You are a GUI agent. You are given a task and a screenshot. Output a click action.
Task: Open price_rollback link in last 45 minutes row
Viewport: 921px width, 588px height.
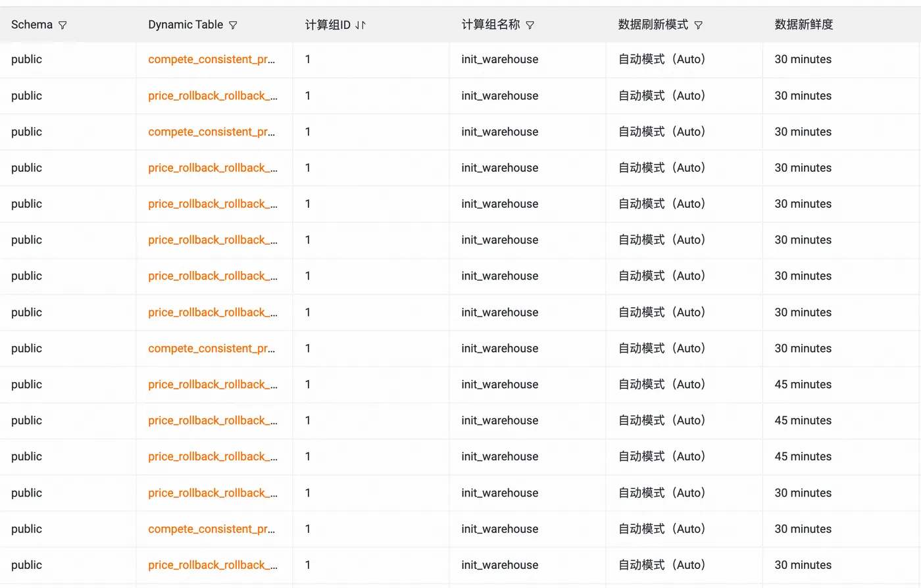click(212, 456)
